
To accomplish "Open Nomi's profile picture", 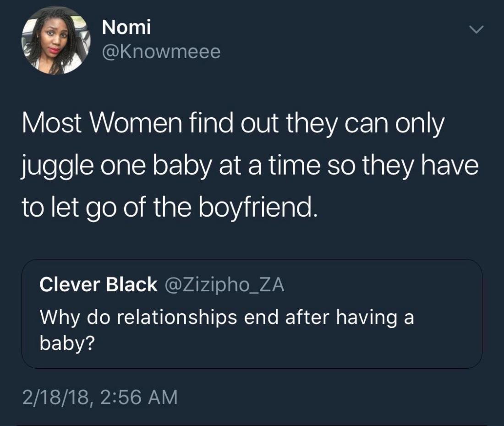I will [x=56, y=41].
